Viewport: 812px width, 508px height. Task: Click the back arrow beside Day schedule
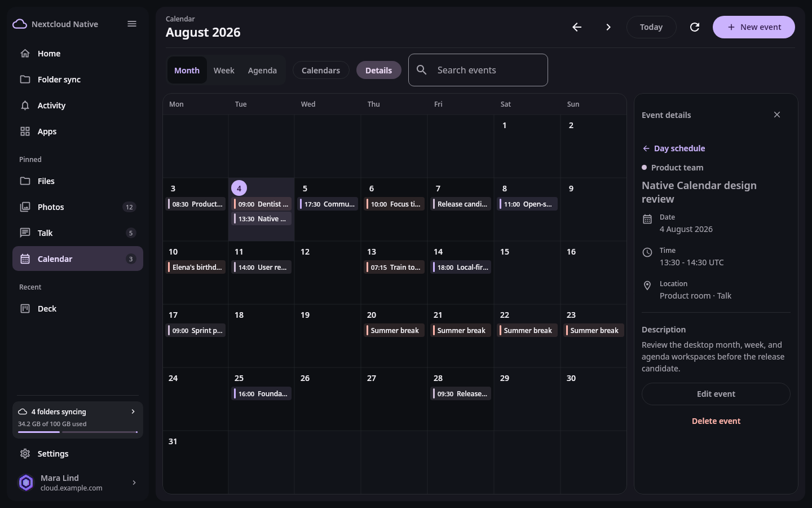tap(646, 148)
